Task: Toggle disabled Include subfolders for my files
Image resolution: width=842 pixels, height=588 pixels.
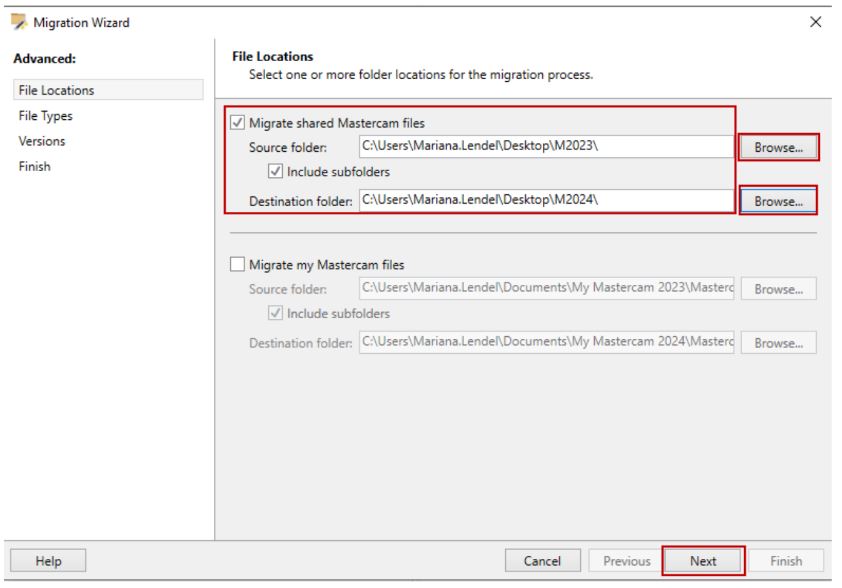Action: coord(275,313)
